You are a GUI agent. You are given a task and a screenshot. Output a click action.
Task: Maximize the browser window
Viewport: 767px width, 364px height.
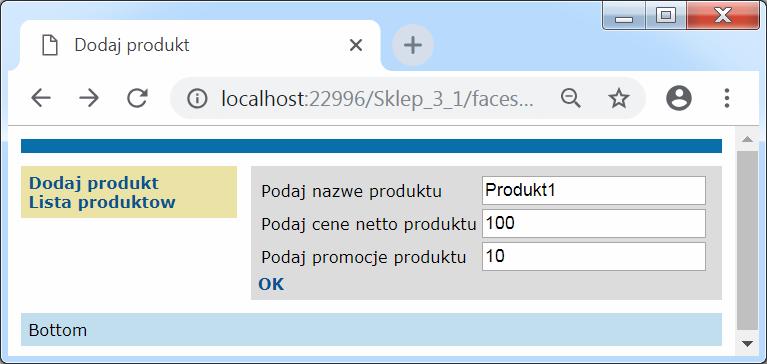pos(665,16)
